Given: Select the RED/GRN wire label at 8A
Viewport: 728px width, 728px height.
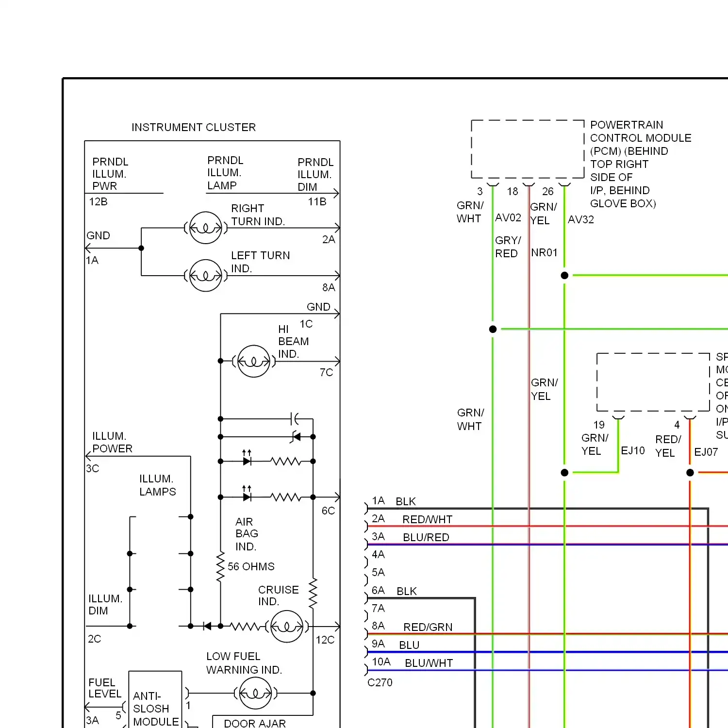Looking at the screenshot, I should pyautogui.click(x=428, y=627).
